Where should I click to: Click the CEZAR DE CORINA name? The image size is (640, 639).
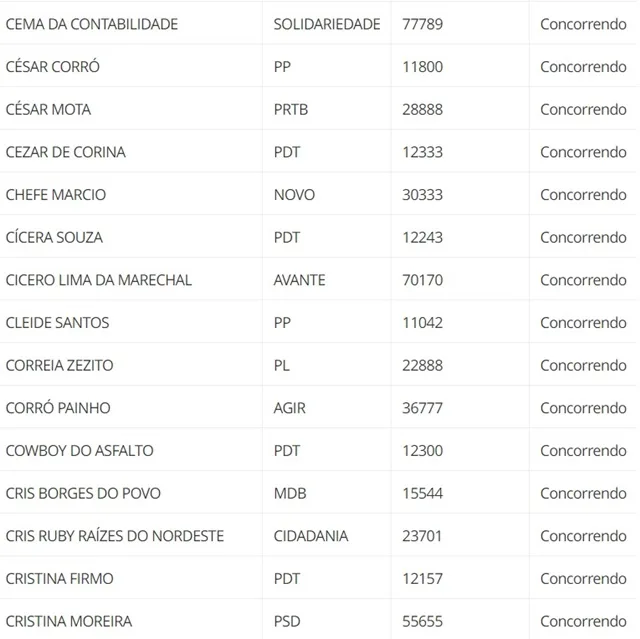(x=66, y=152)
